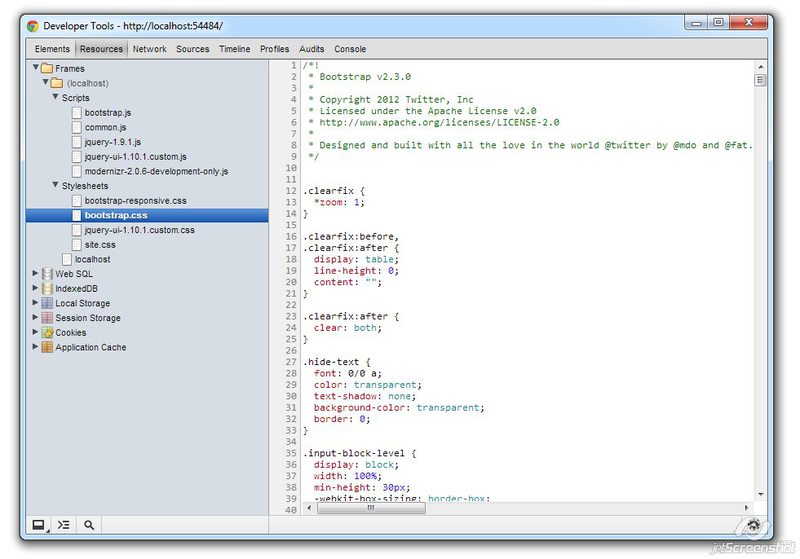The height and width of the screenshot is (559, 800).
Task: Open jquery-1.9.1.js resource
Action: click(x=113, y=142)
